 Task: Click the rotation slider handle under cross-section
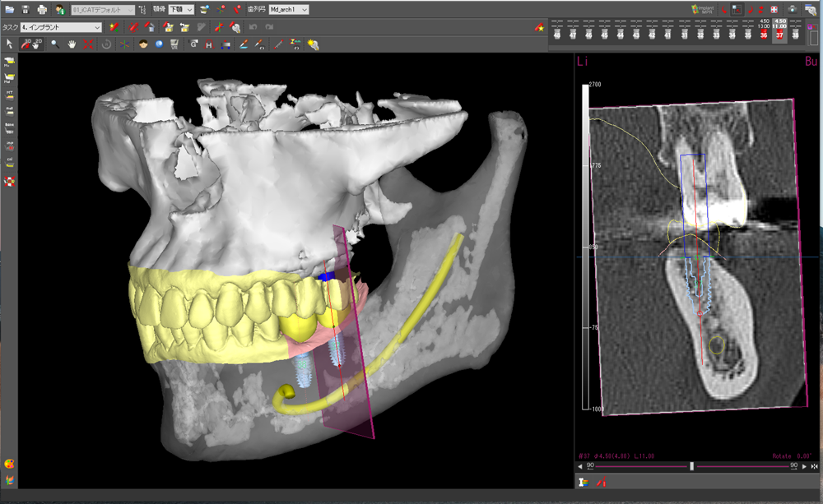point(692,465)
